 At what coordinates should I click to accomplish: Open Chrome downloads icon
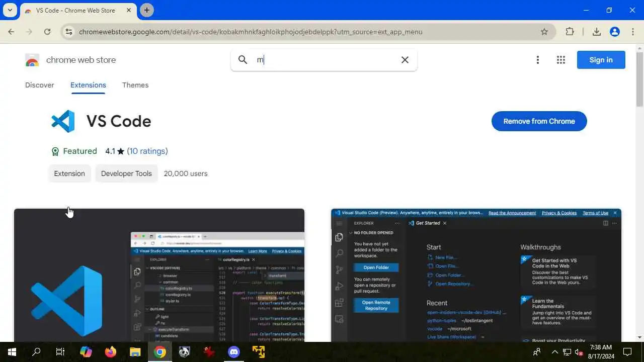[x=597, y=32]
